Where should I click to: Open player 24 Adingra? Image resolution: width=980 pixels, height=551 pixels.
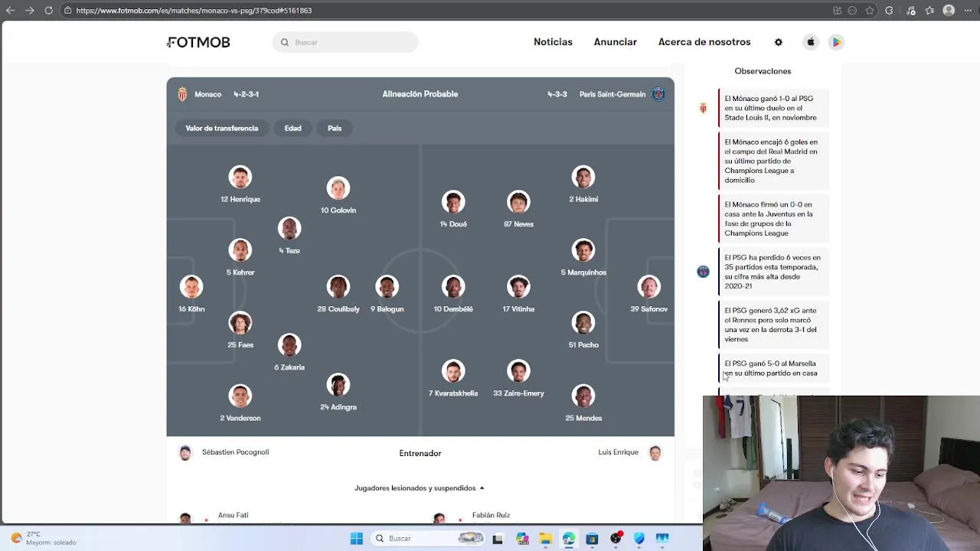tap(338, 393)
